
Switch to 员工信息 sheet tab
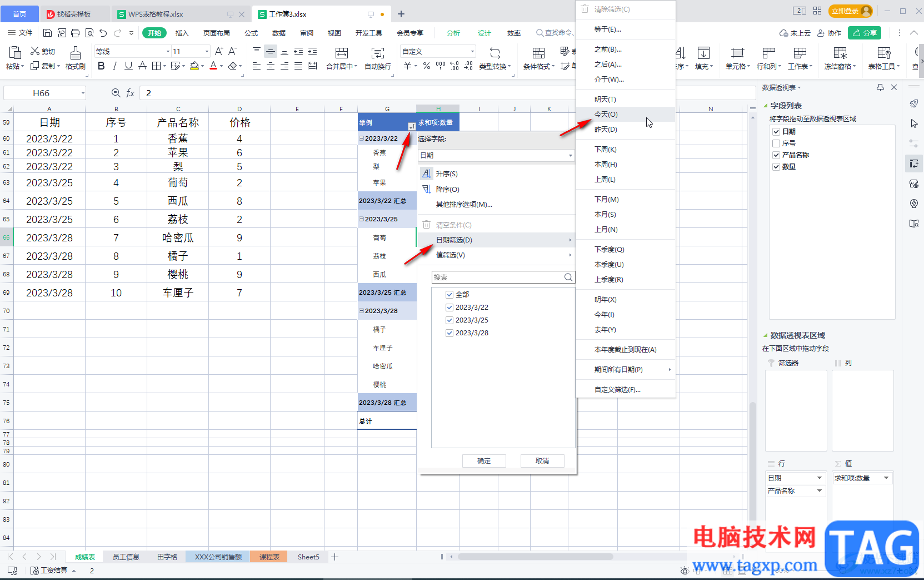click(126, 557)
